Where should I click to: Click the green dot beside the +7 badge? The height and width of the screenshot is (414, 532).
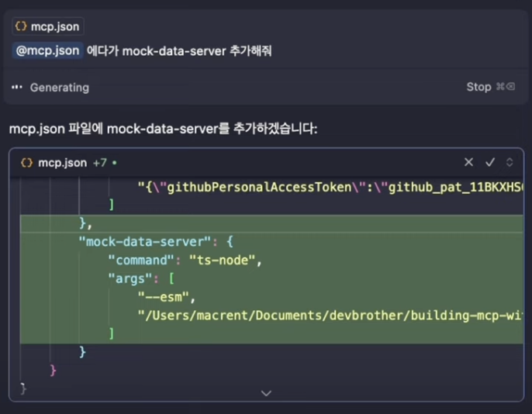[x=114, y=163]
